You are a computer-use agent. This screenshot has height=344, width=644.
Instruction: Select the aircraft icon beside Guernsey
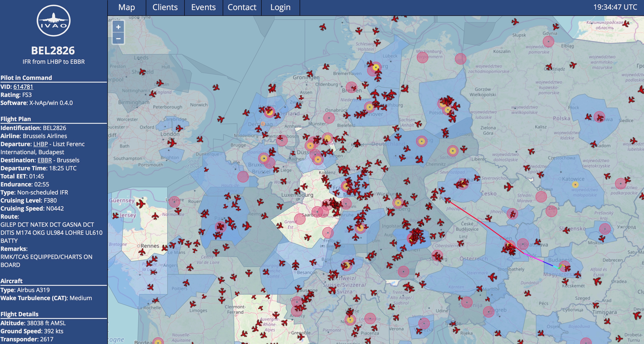pos(141,204)
